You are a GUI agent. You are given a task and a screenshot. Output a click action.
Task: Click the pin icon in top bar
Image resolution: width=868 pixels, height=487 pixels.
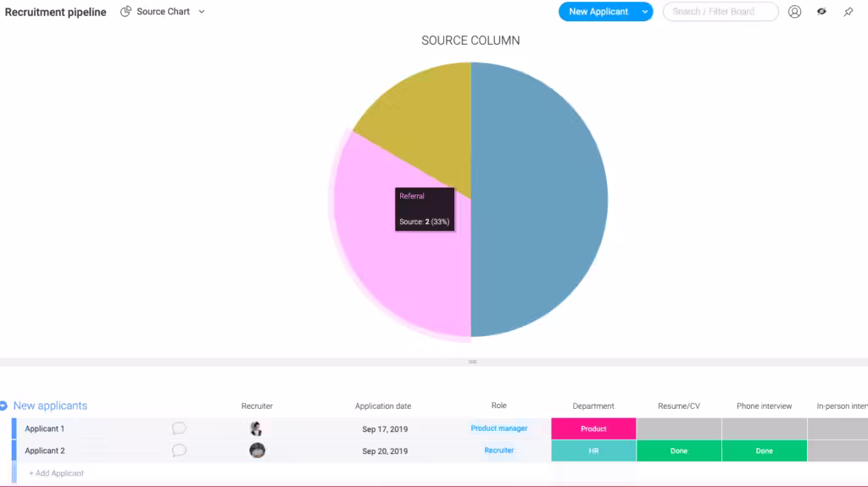click(848, 12)
